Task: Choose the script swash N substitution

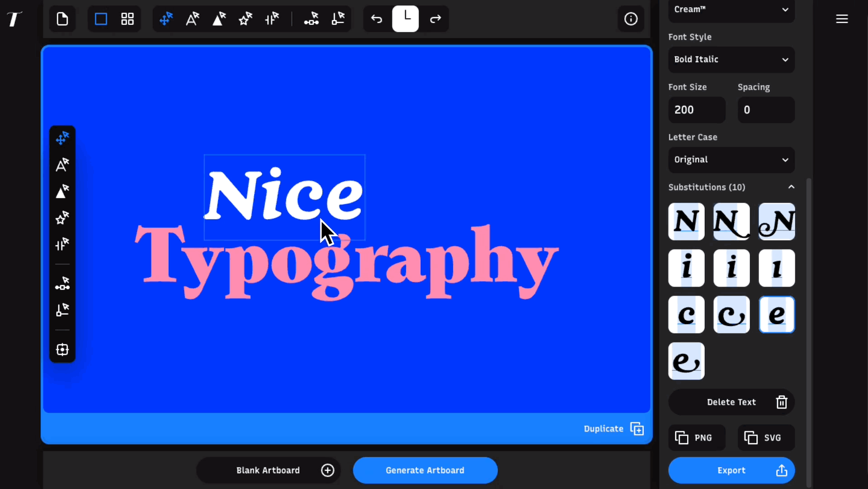Action: pyautogui.click(x=777, y=222)
